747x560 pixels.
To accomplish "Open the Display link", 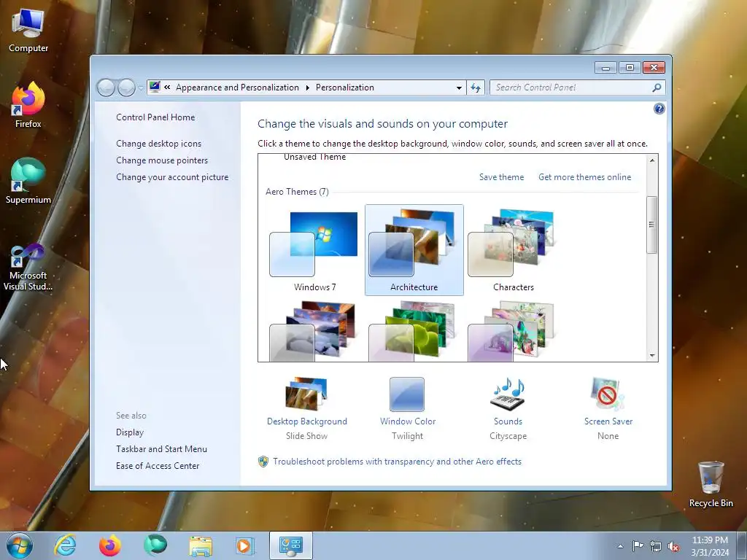I will click(130, 432).
